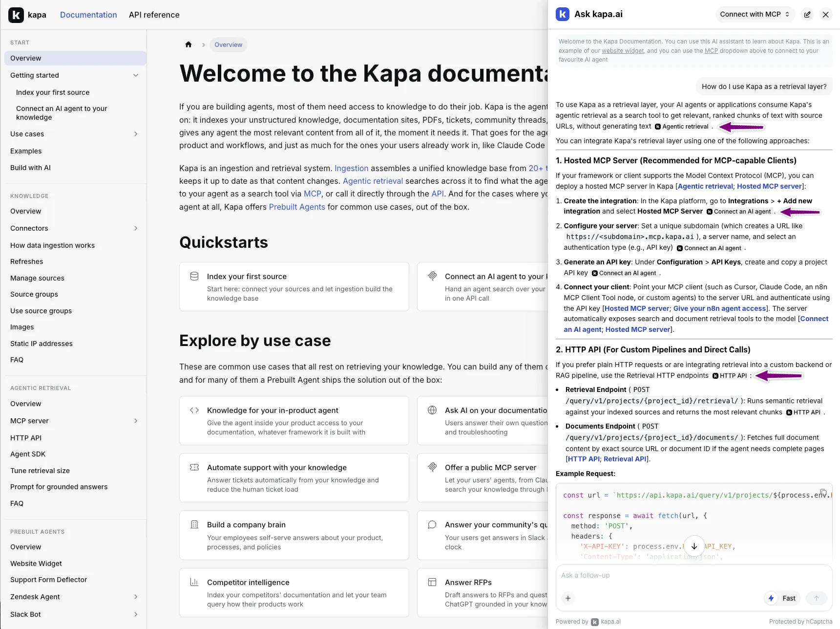Click globe icon on Ask AI on your documentation card
Viewport: 840px width, 629px height.
point(432,410)
